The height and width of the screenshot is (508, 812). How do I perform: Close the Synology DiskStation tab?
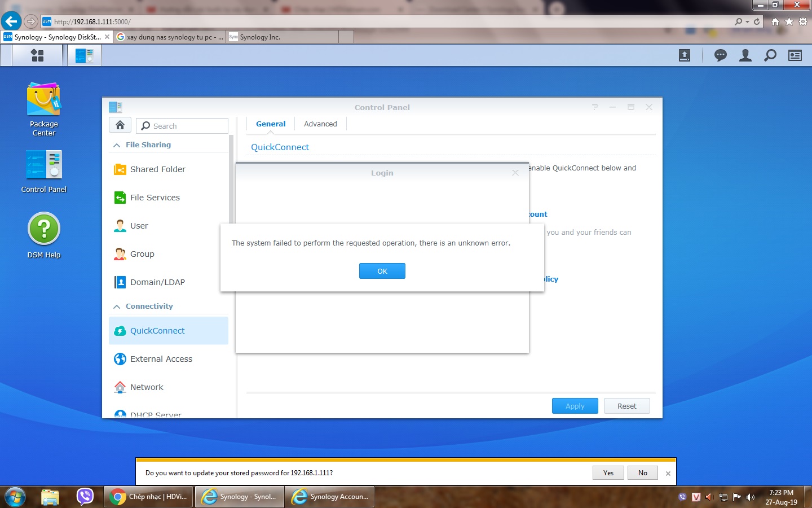coord(107,37)
